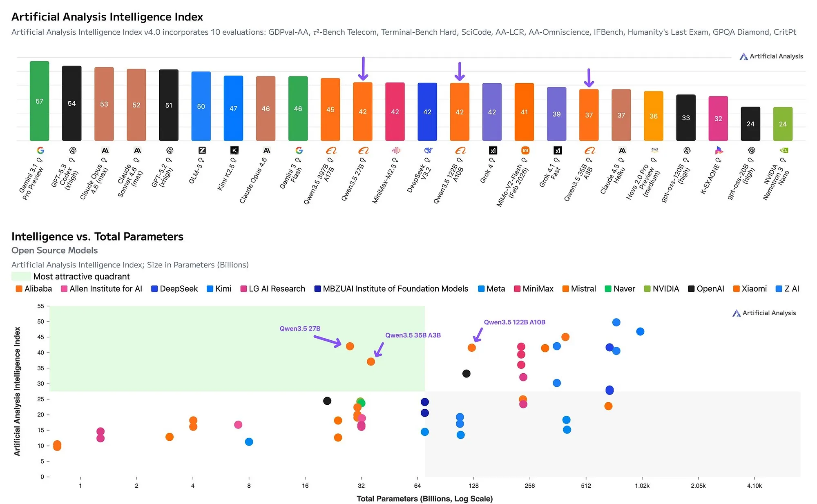
Task: Click NVIDIA logo under Nemotron 3 Nano bar
Action: (x=784, y=150)
